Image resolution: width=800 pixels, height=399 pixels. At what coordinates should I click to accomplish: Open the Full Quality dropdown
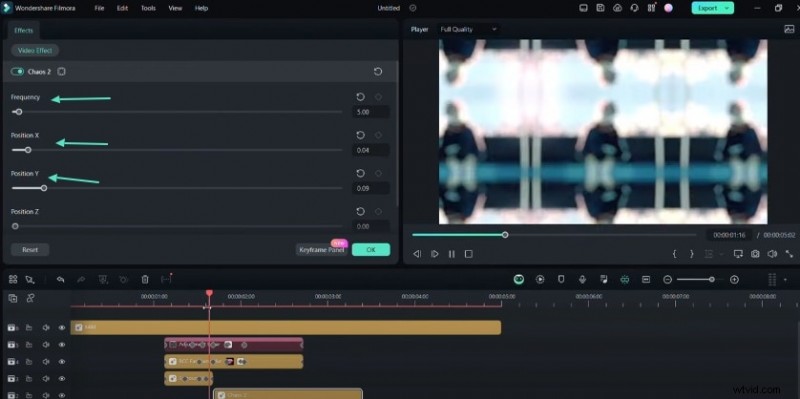coord(468,29)
